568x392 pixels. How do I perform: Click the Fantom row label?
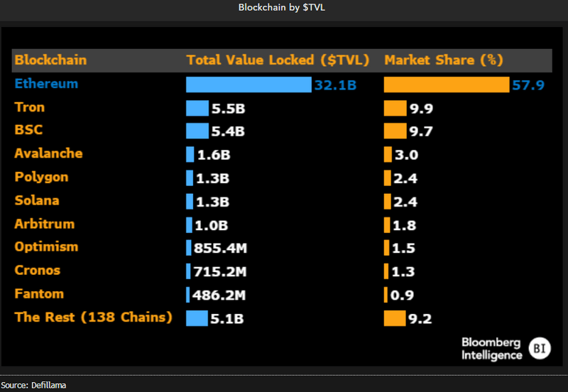(39, 294)
